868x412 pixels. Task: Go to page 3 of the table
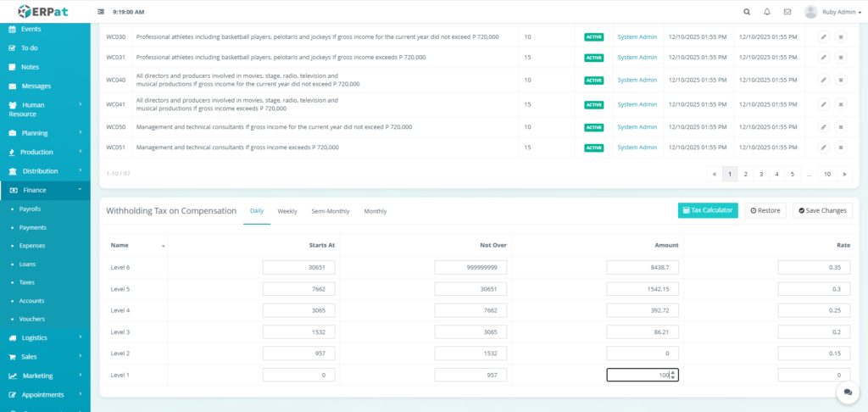[761, 174]
